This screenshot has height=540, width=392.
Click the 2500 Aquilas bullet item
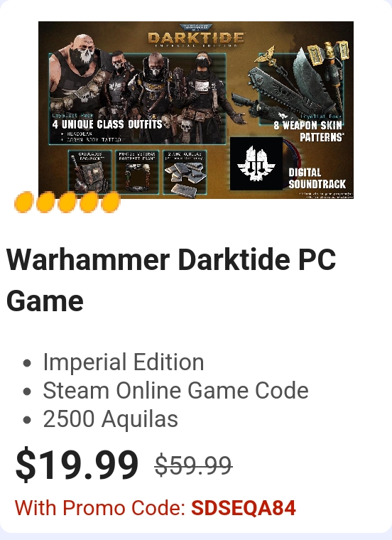110,418
